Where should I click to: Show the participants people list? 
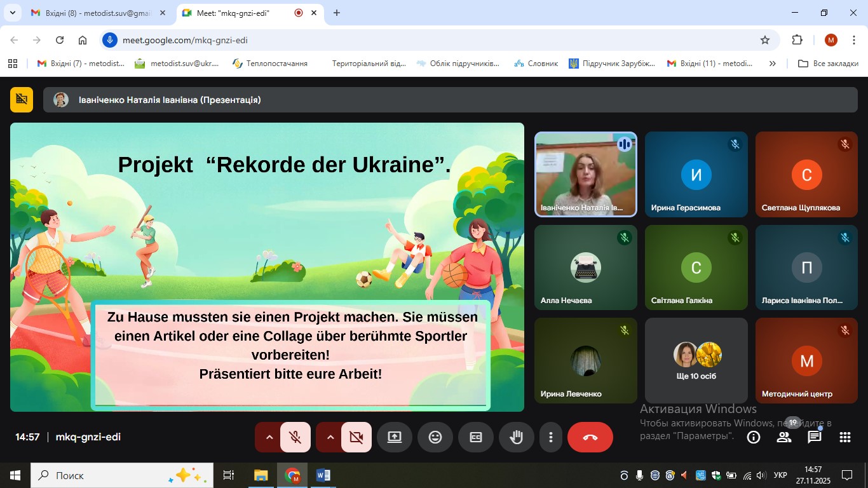pyautogui.click(x=784, y=437)
